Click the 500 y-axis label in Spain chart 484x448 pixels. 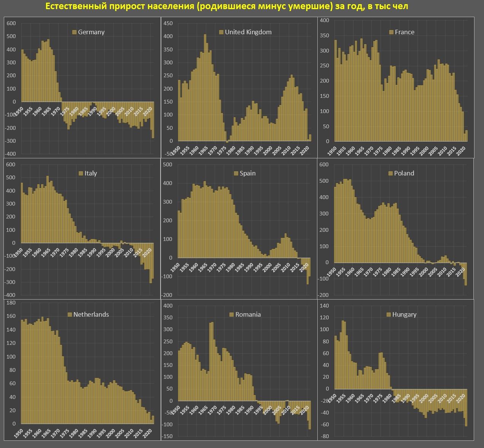(x=167, y=164)
